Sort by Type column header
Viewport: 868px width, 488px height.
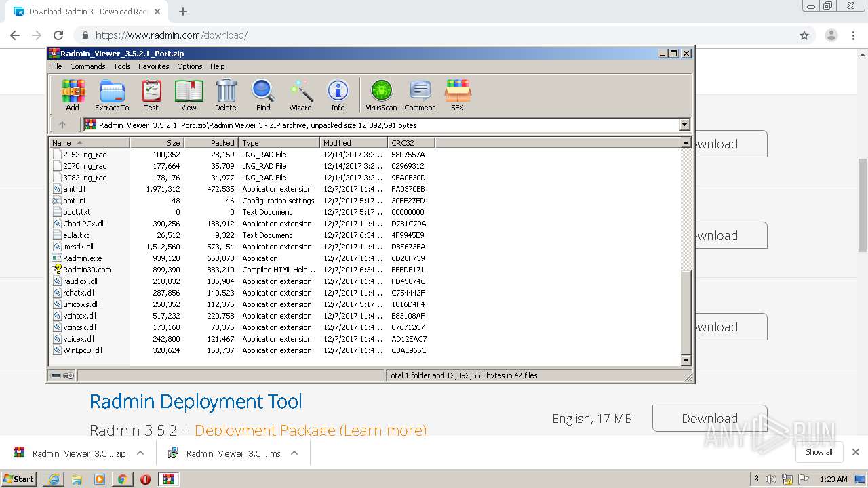coord(279,142)
